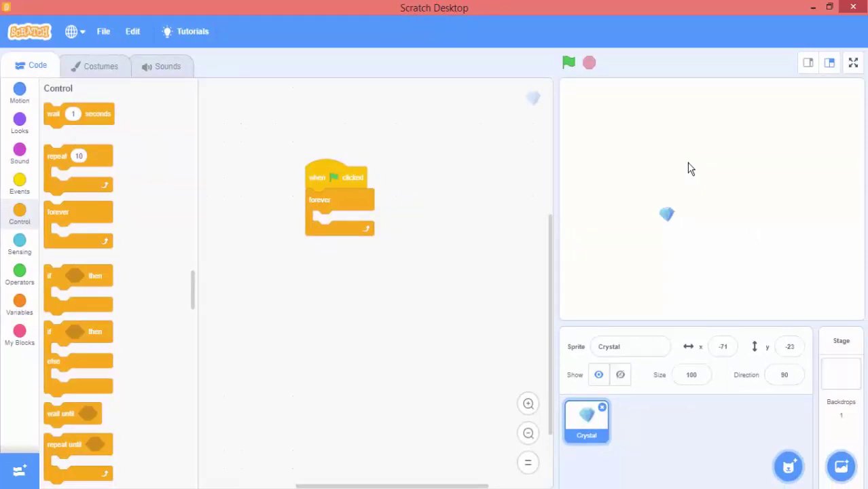The image size is (868, 489).
Task: Click the when flag clicked script block
Action: (336, 177)
